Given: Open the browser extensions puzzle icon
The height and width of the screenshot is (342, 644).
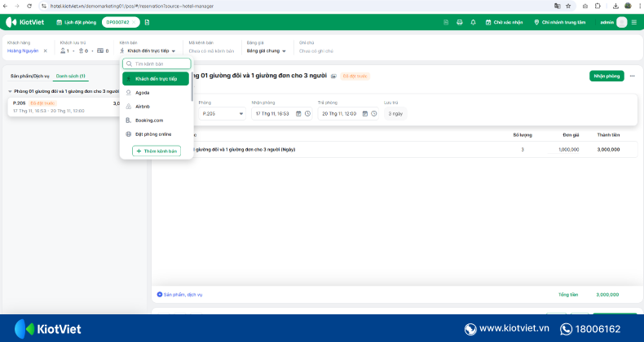Looking at the screenshot, I should 598,7.
